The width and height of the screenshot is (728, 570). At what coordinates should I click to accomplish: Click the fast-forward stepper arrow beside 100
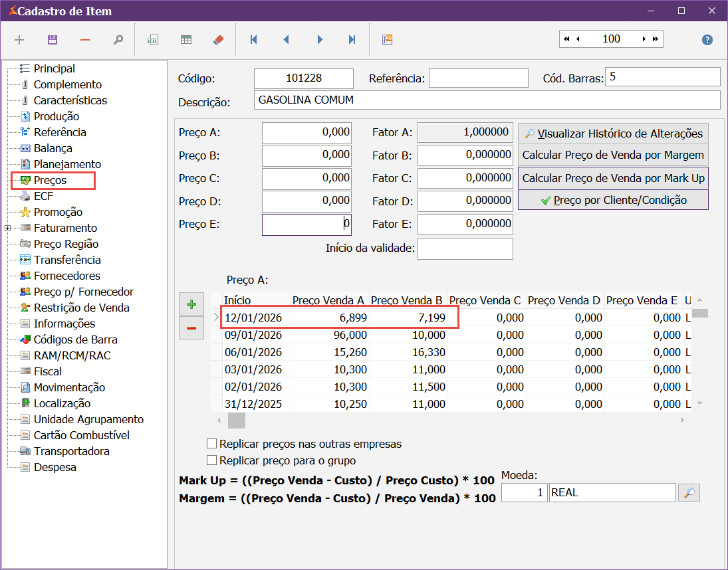coord(656,39)
